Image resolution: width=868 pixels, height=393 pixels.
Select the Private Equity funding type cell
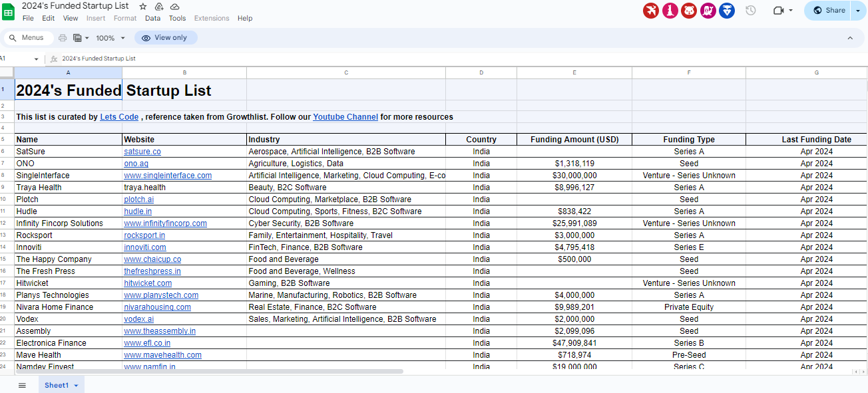coord(689,307)
